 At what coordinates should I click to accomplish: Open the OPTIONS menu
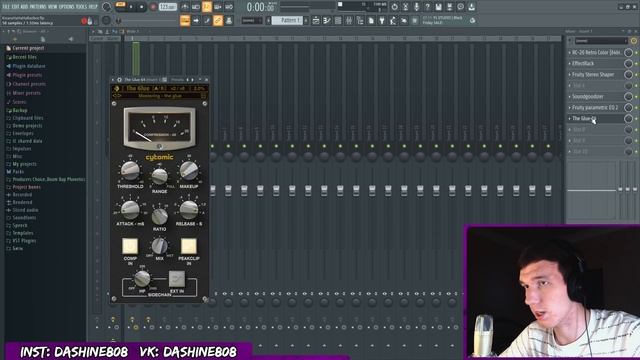point(67,7)
